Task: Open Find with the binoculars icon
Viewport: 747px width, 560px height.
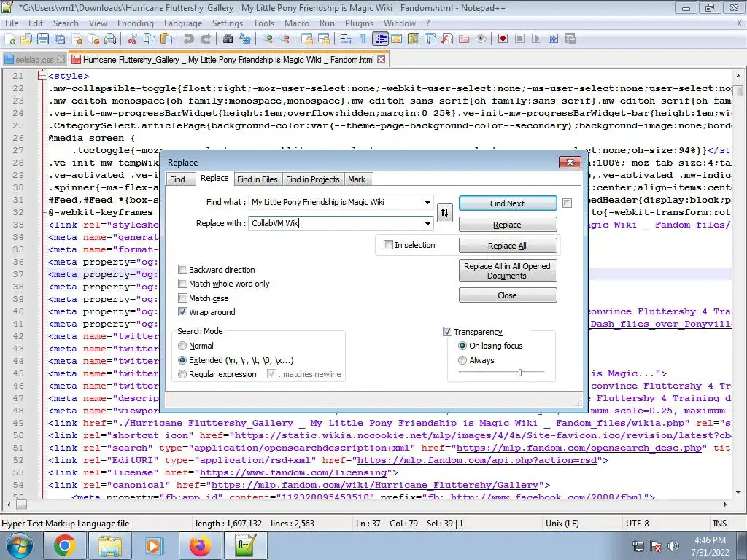Action: (x=228, y=39)
